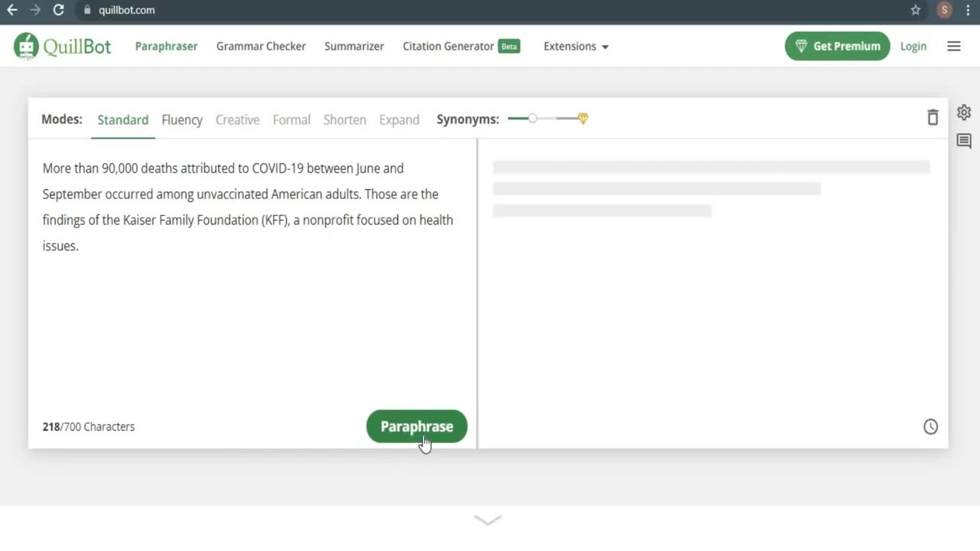Switch to Fluency mode
This screenshot has height=551, width=980.
coord(182,119)
